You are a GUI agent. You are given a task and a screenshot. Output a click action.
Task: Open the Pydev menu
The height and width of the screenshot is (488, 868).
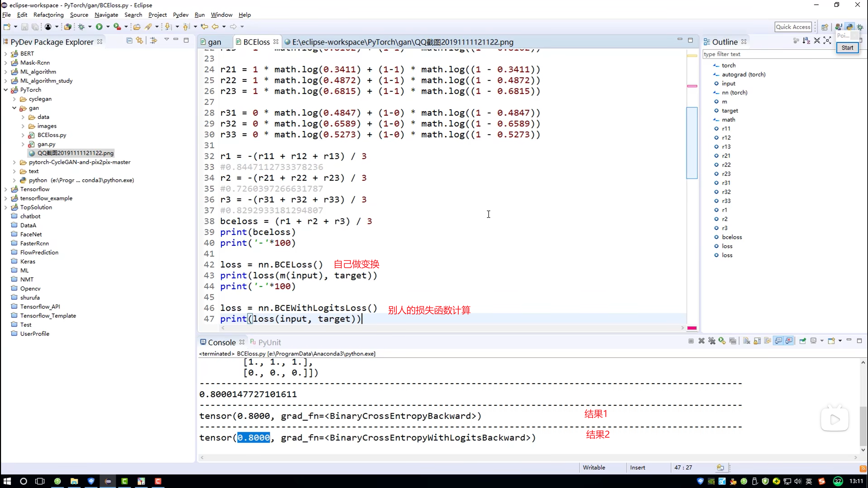[180, 15]
